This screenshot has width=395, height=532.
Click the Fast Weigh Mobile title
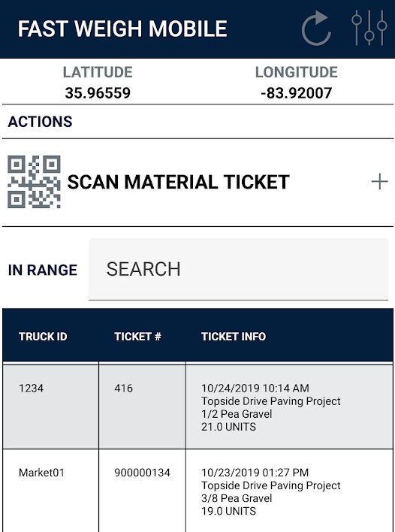pos(122,29)
